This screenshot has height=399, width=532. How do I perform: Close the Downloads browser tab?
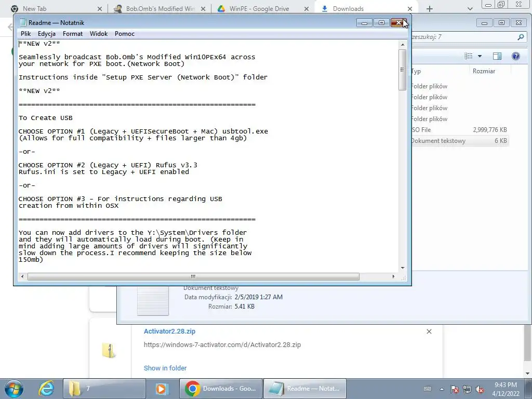[410, 9]
